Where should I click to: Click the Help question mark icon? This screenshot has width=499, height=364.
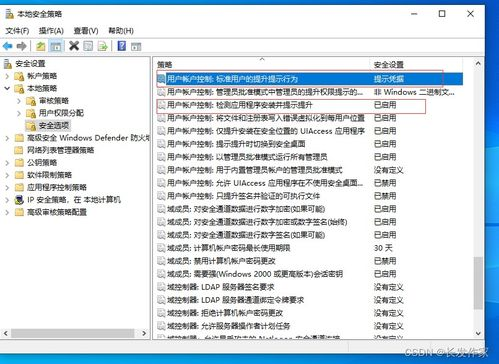(x=122, y=46)
